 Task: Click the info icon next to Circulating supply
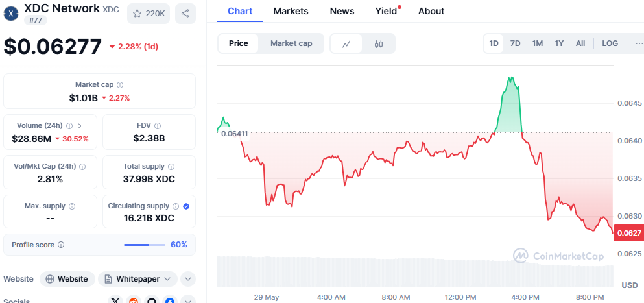(176, 206)
